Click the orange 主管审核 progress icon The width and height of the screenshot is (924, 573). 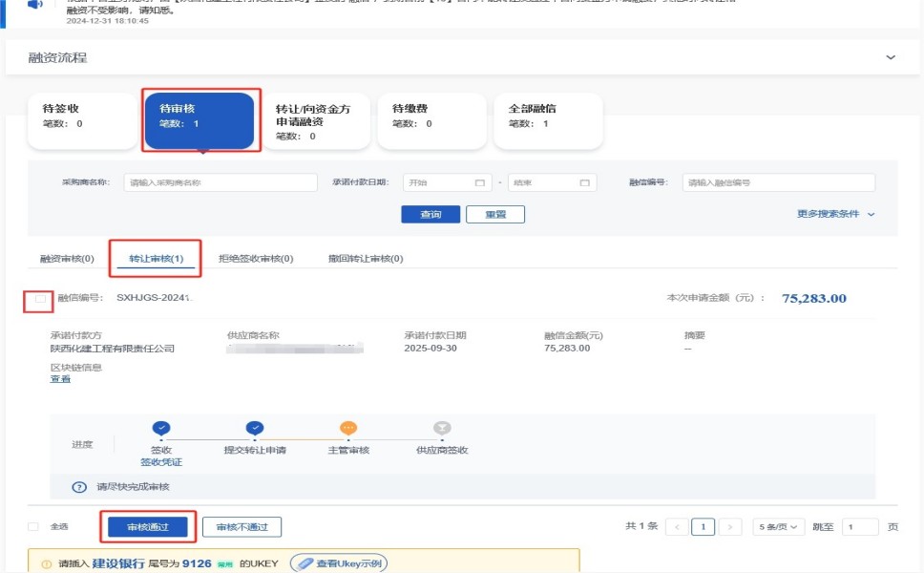pyautogui.click(x=348, y=428)
